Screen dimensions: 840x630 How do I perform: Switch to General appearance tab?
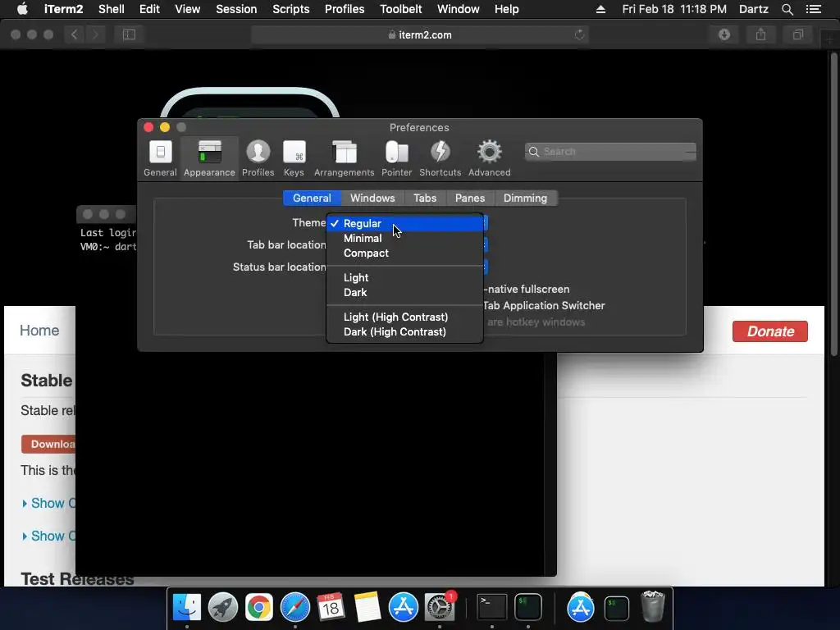(312, 199)
